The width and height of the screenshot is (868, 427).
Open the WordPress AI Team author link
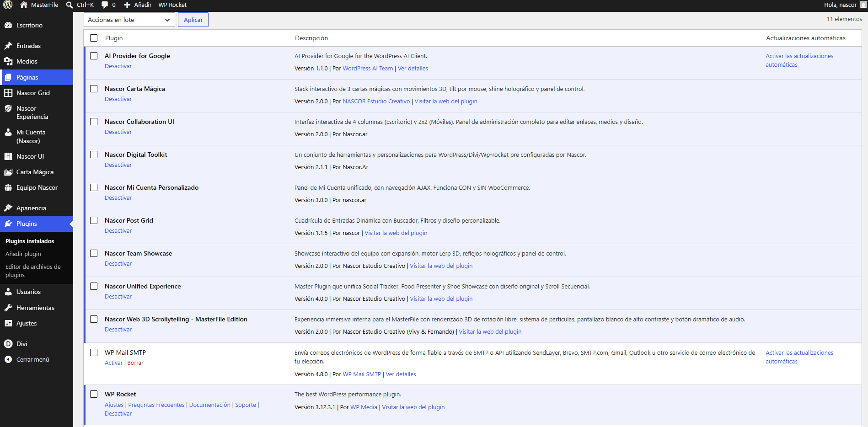[x=368, y=69]
